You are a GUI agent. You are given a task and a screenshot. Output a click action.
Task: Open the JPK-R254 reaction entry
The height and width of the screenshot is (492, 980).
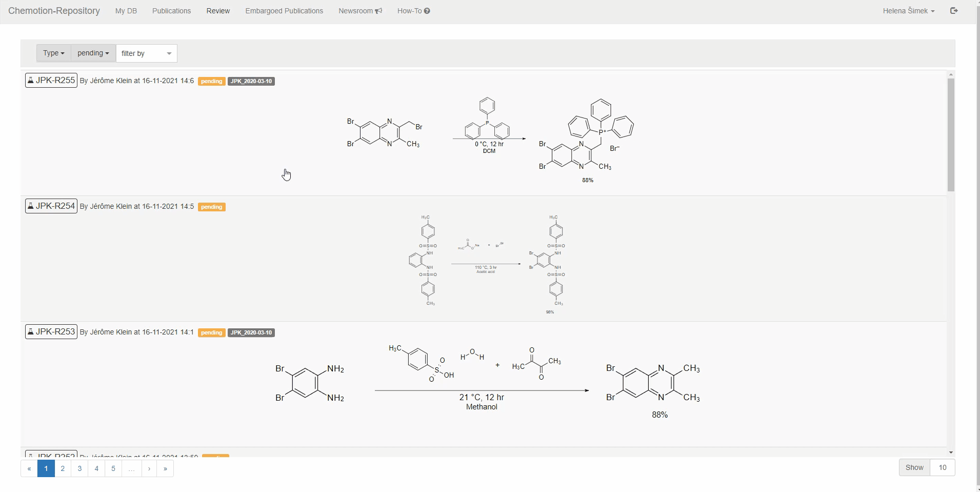click(51, 206)
